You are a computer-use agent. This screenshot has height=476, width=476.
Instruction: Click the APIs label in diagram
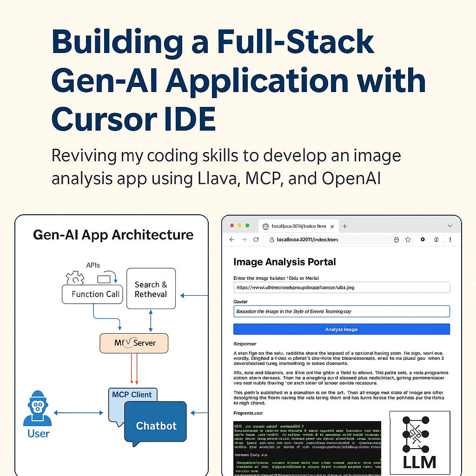pos(93,265)
